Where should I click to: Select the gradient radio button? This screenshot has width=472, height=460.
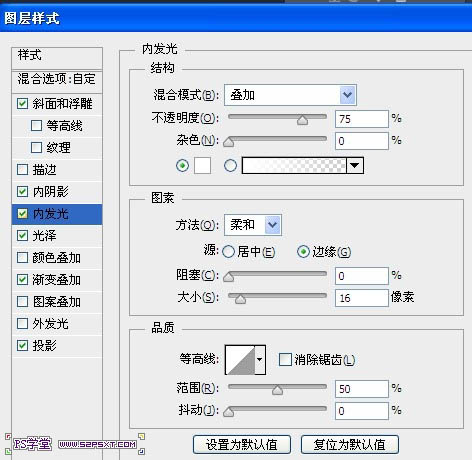click(x=231, y=166)
